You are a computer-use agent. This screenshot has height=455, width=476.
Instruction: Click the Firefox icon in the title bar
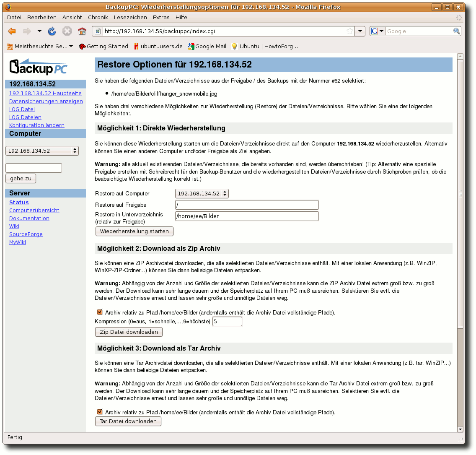pos(8,7)
